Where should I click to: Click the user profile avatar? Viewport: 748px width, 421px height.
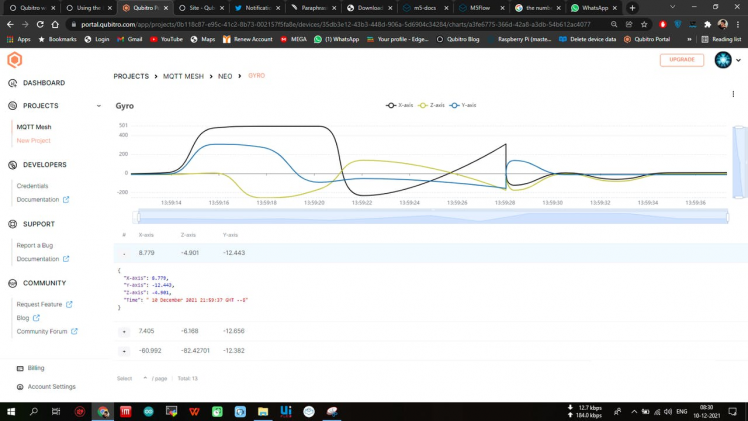(x=723, y=60)
